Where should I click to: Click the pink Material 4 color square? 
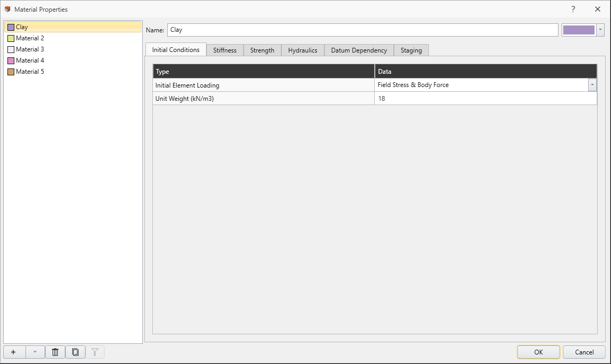pos(11,60)
